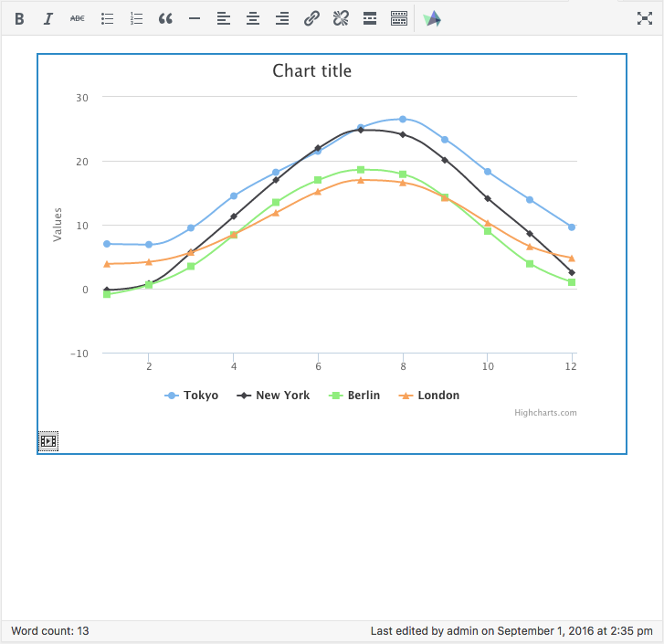Apply italic formatting
Image resolution: width=664 pixels, height=644 pixels.
pyautogui.click(x=48, y=18)
